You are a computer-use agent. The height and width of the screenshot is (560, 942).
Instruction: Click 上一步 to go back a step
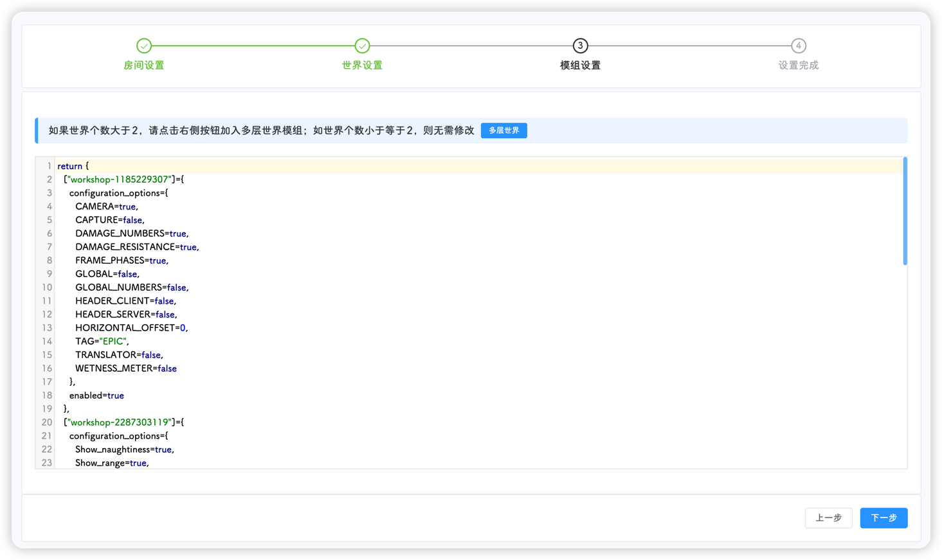pyautogui.click(x=828, y=518)
